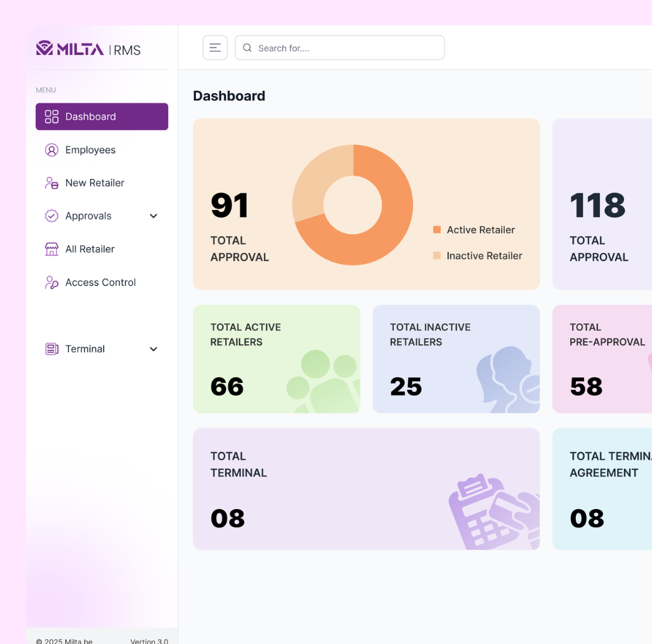
Task: Select the 'Active Retailer' legend label
Action: pyautogui.click(x=481, y=229)
